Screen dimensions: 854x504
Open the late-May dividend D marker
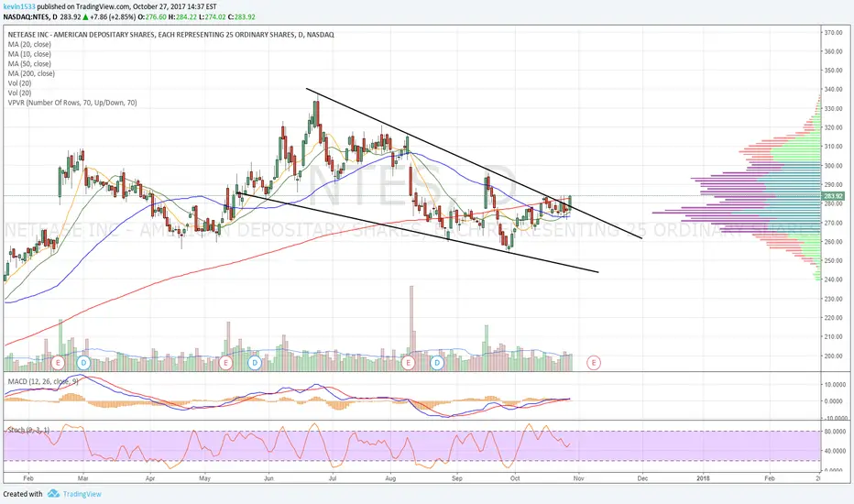tap(255, 362)
